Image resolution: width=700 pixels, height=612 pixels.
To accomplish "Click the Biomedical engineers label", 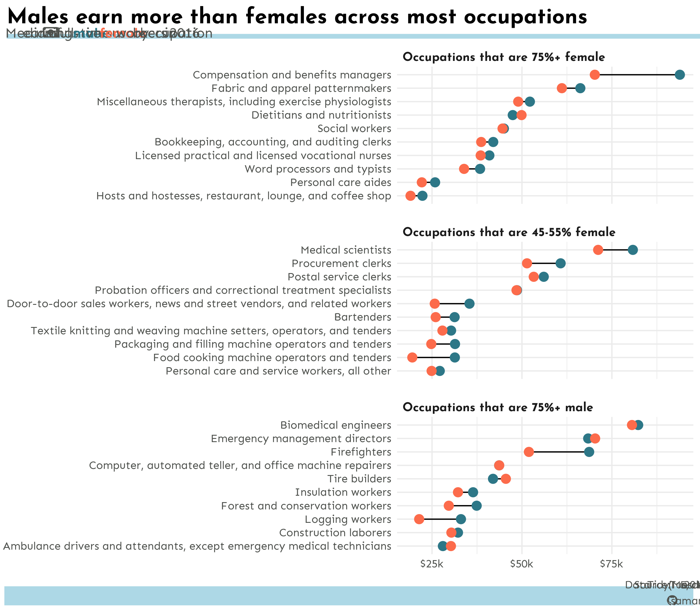I will (x=335, y=425).
